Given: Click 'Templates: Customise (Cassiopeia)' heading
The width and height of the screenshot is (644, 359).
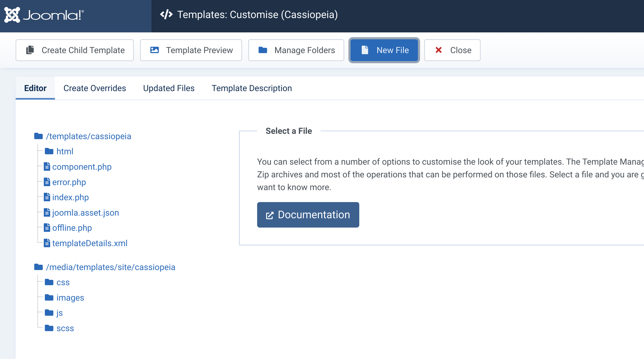Looking at the screenshot, I should 258,15.
